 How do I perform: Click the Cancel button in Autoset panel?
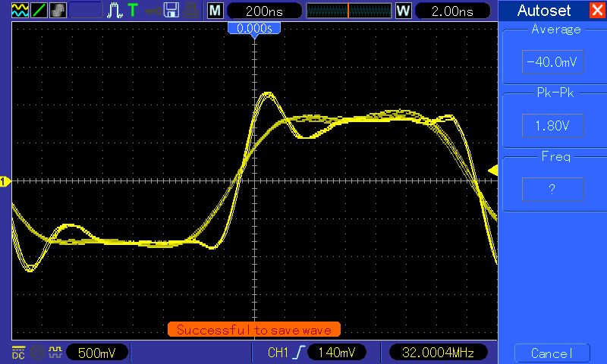(552, 353)
